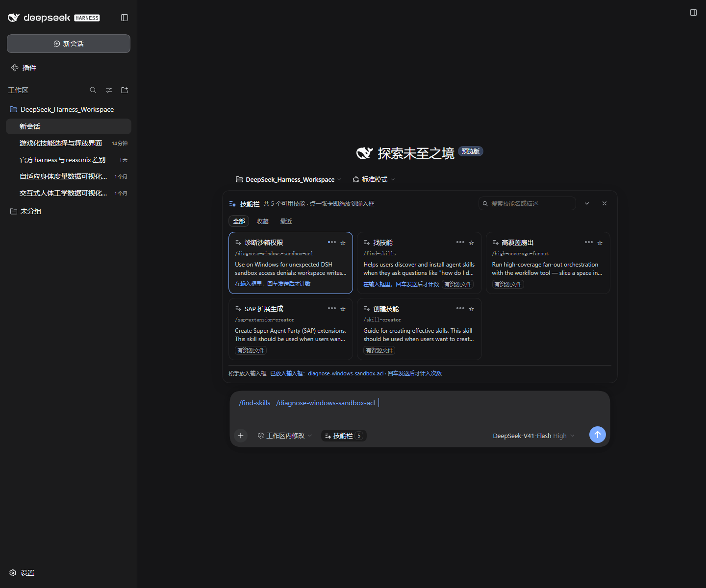Click the 预览版 badge

(x=470, y=151)
